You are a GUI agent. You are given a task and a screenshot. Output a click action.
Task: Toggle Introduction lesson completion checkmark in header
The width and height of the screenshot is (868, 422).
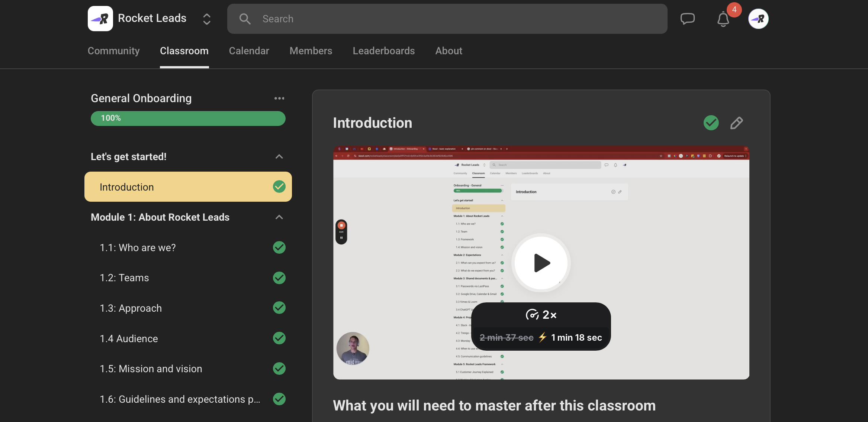point(711,123)
